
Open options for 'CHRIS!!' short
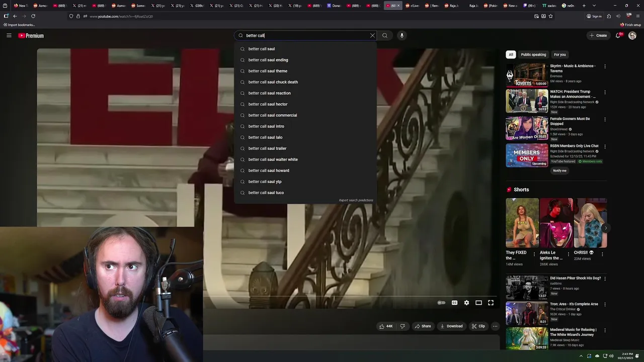602,254
